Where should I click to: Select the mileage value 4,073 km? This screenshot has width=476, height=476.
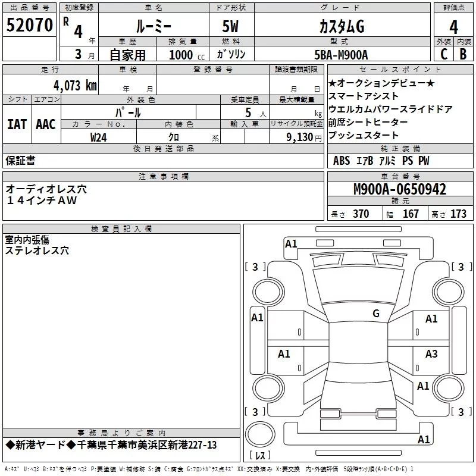pyautogui.click(x=76, y=86)
